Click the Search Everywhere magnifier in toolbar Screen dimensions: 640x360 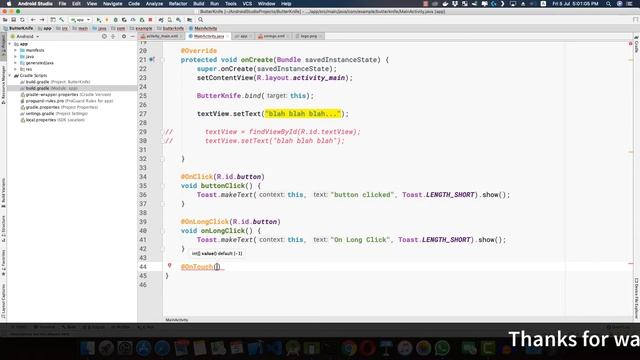coord(200,20)
